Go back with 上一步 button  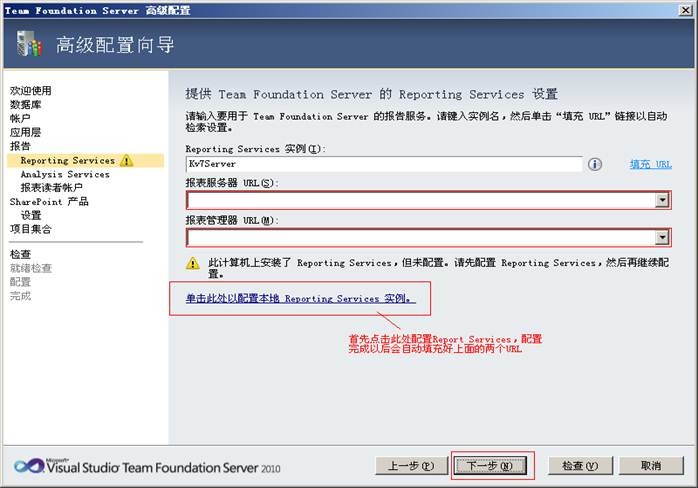coord(411,466)
